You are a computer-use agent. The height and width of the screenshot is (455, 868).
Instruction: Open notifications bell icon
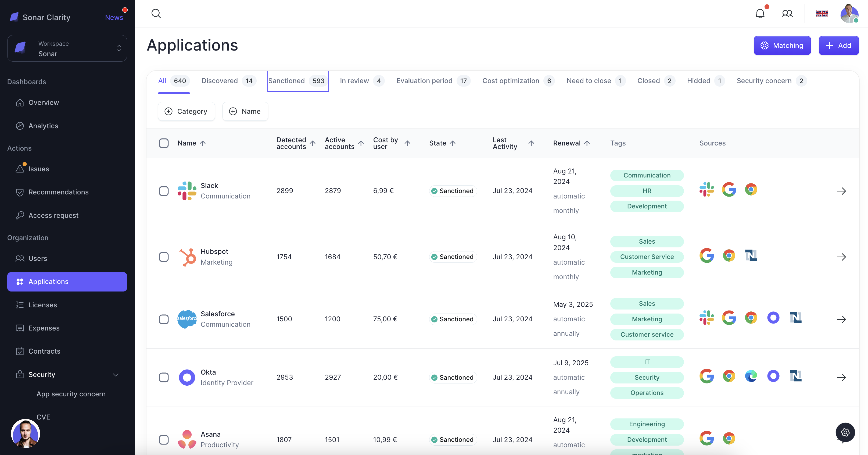[760, 13]
